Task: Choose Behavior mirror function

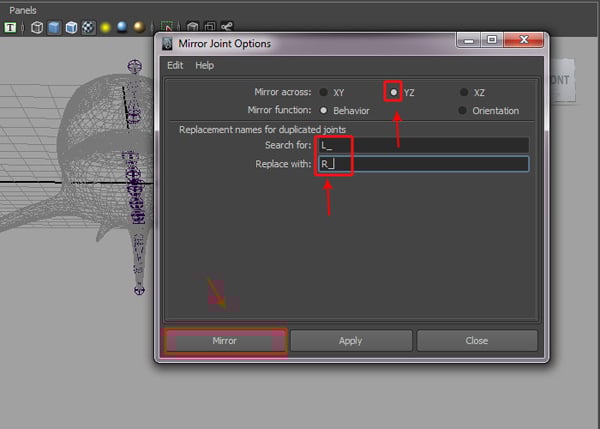Action: pos(323,110)
